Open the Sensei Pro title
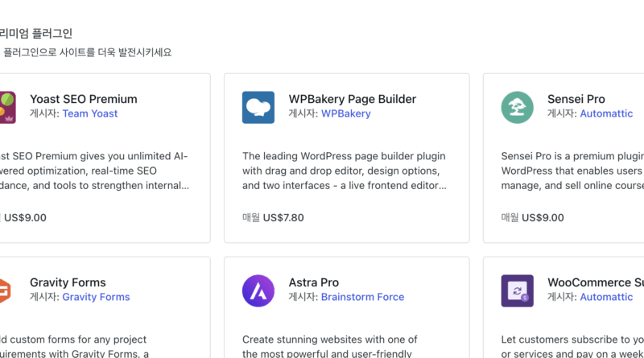644x358 pixels. [576, 99]
